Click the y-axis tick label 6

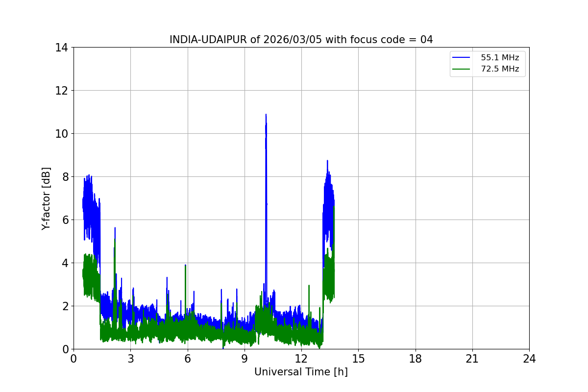pyautogui.click(x=64, y=220)
